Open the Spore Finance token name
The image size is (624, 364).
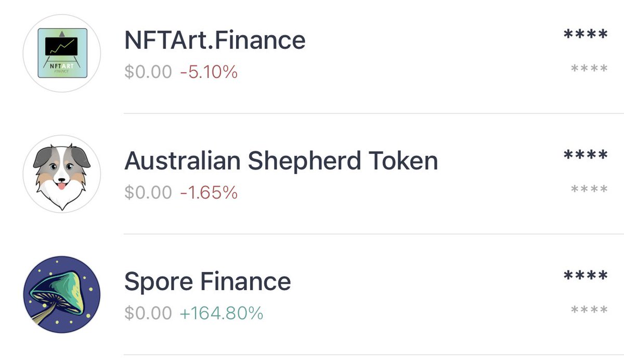tap(207, 282)
